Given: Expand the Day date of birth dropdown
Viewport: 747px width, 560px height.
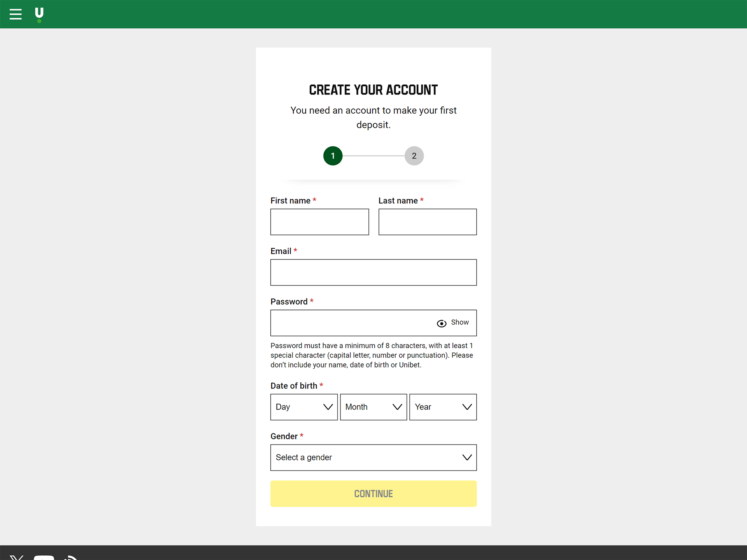Looking at the screenshot, I should pyautogui.click(x=303, y=406).
